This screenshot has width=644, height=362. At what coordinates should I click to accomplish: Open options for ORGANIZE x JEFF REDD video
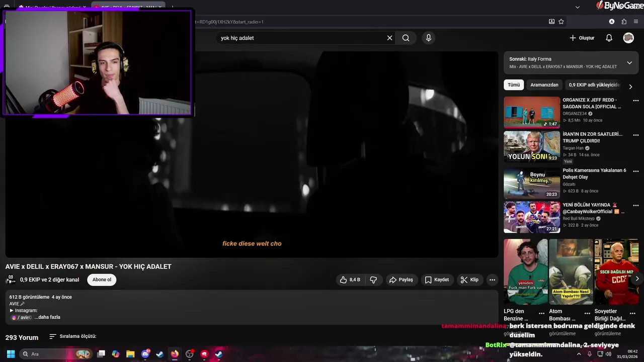[635, 101]
